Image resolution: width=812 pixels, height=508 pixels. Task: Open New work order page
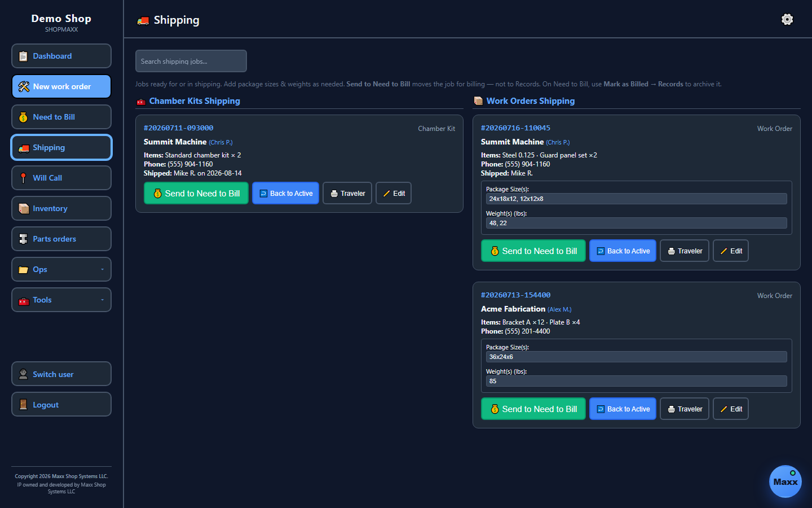coord(61,86)
